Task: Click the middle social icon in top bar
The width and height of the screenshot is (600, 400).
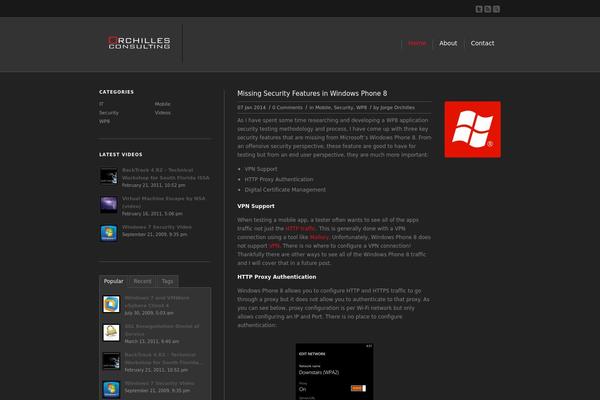Action: click(488, 9)
